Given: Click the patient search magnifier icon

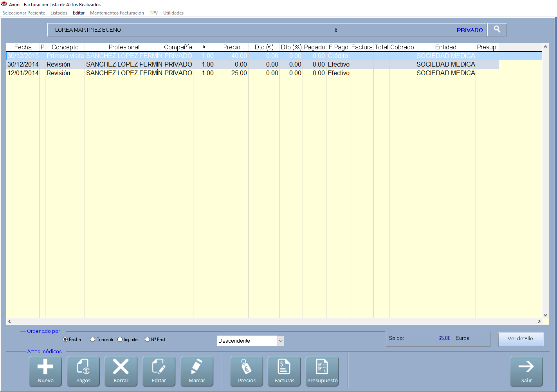Looking at the screenshot, I should 497,29.
